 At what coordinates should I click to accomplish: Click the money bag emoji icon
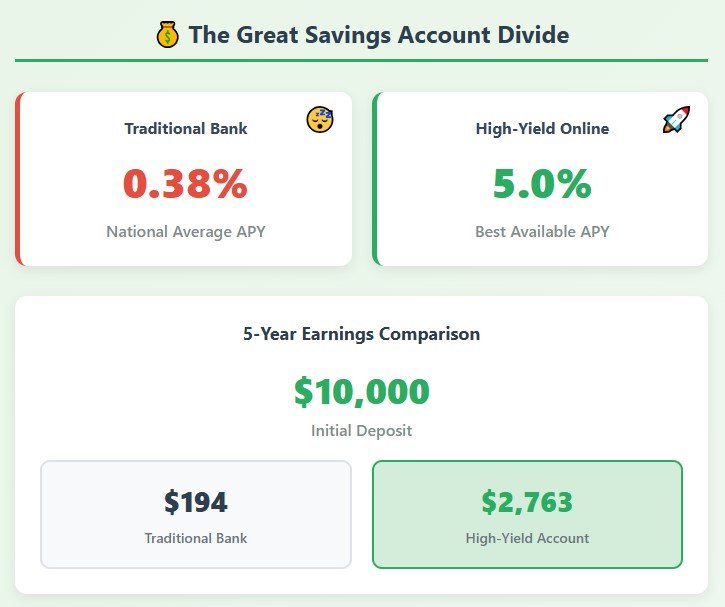point(167,35)
